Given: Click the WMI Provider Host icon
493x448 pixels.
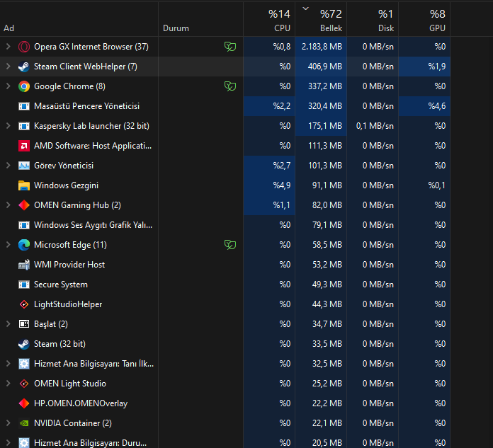Looking at the screenshot, I should 24,265.
